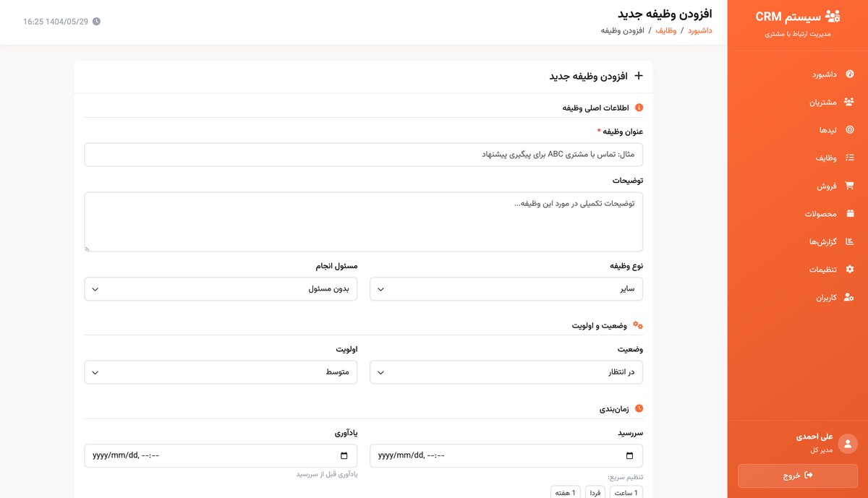This screenshot has height=498, width=868.
Task: Open the داشبورد icon in the sidebar
Action: (851, 74)
